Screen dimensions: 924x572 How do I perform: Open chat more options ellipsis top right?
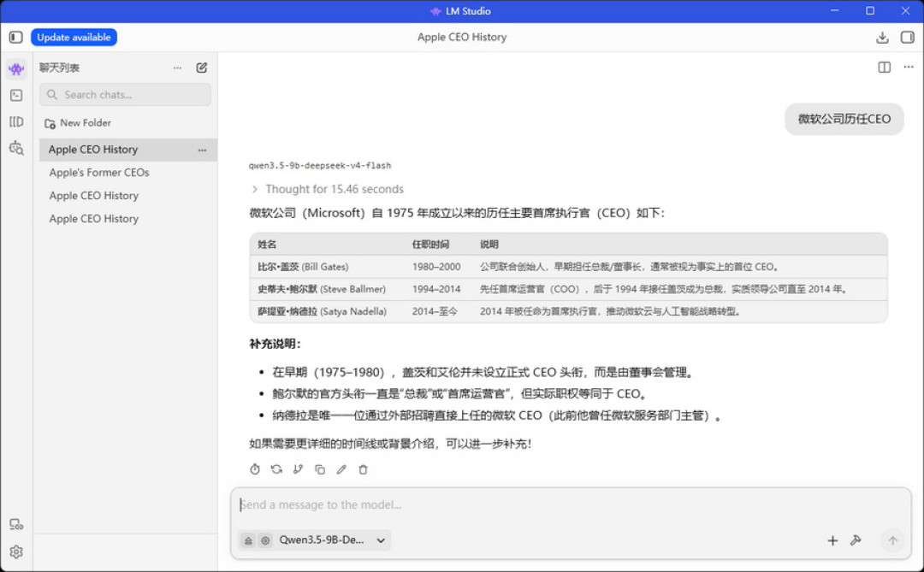(909, 68)
